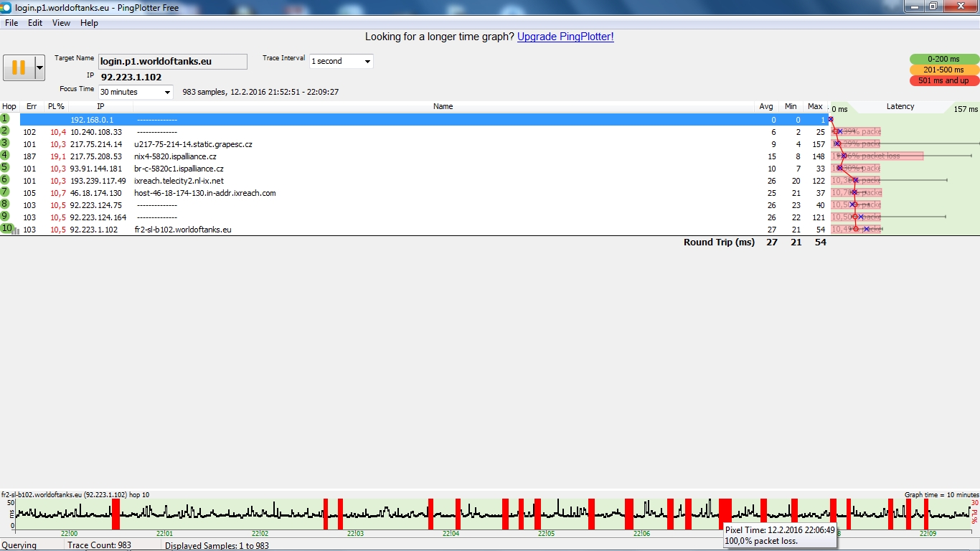Screen dimensions: 980x551
Task: Select IP 92.223.124.75 cell
Action: click(x=96, y=205)
